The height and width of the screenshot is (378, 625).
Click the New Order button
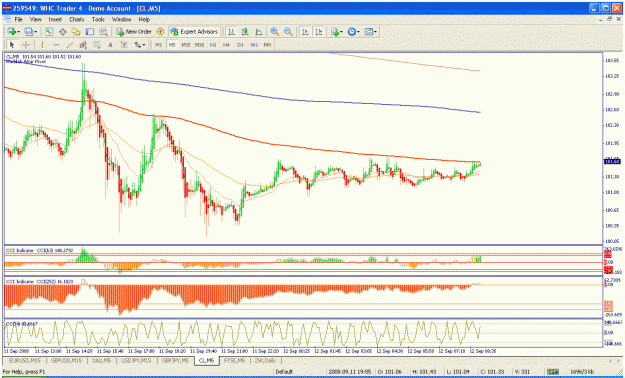click(134, 32)
